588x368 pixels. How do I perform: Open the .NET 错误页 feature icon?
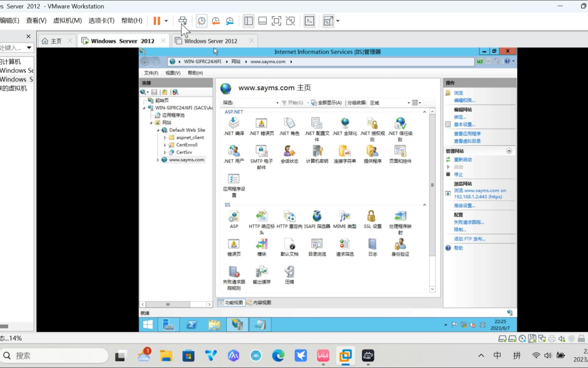[261, 126]
